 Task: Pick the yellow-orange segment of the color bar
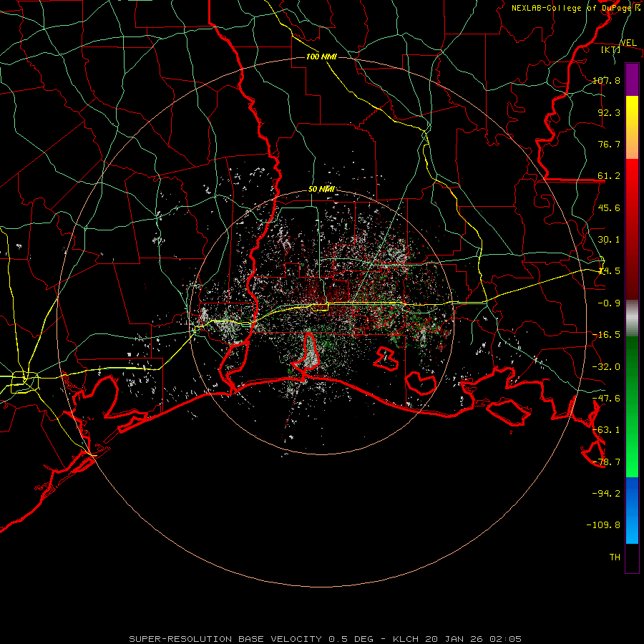click(632, 127)
